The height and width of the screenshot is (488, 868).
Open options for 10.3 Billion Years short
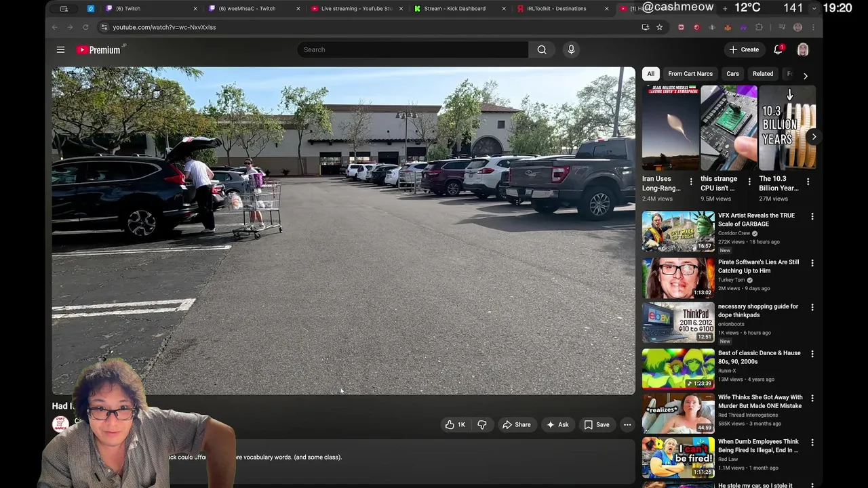(808, 182)
